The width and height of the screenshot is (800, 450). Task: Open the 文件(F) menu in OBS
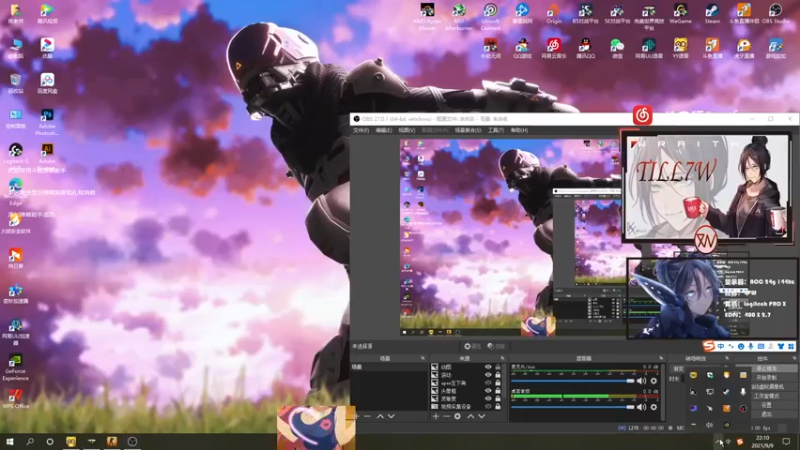(x=361, y=131)
